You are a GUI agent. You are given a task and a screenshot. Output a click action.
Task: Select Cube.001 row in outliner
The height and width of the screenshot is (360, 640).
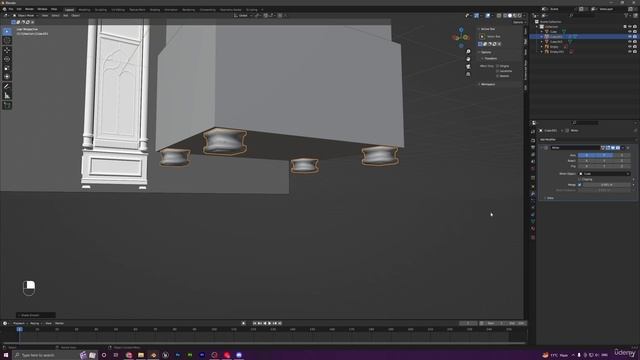[584, 36]
